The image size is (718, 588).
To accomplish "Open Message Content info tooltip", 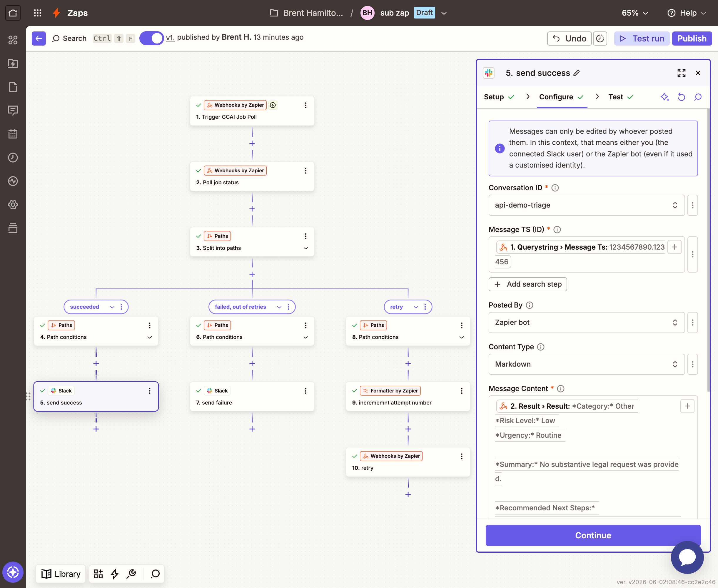I will (x=561, y=389).
